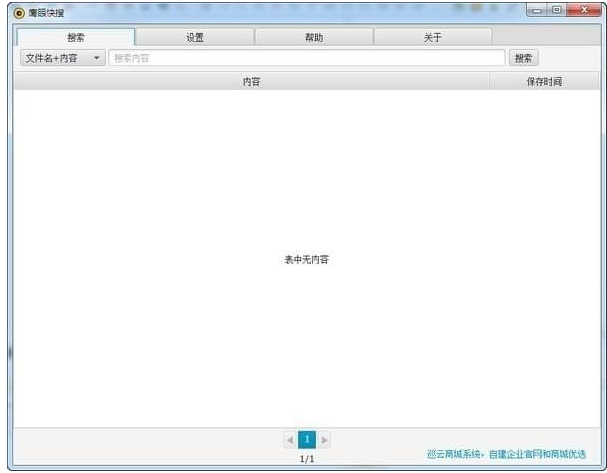This screenshot has height=473, width=607.
Task: Maximize the 鹰眼快搜 window
Action: 556,9
